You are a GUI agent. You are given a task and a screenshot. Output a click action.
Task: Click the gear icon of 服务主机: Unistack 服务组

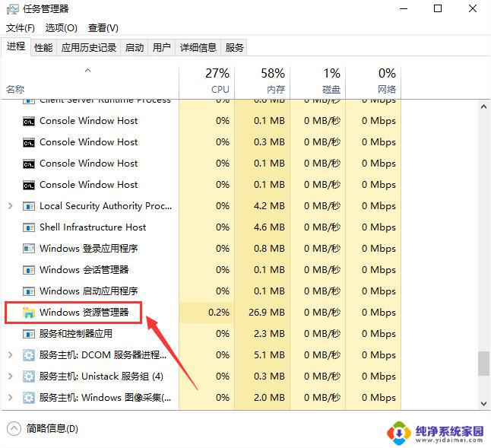pos(29,377)
